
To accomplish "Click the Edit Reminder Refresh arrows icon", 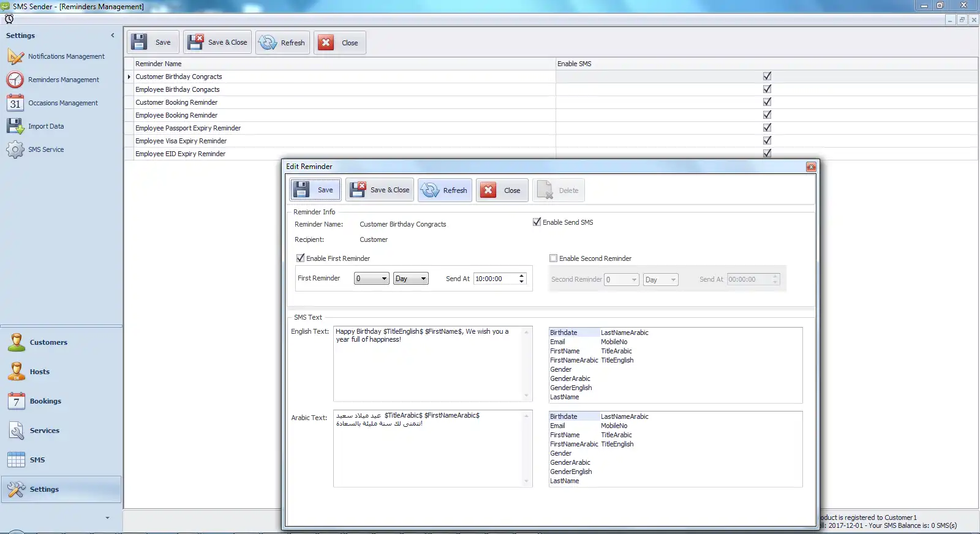I will 430,190.
